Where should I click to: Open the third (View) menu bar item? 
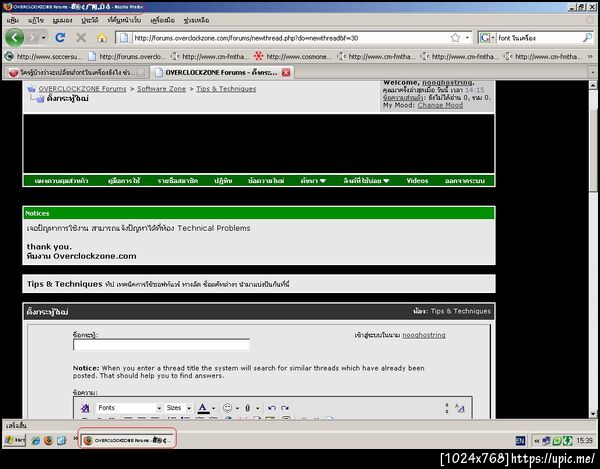pyautogui.click(x=62, y=20)
